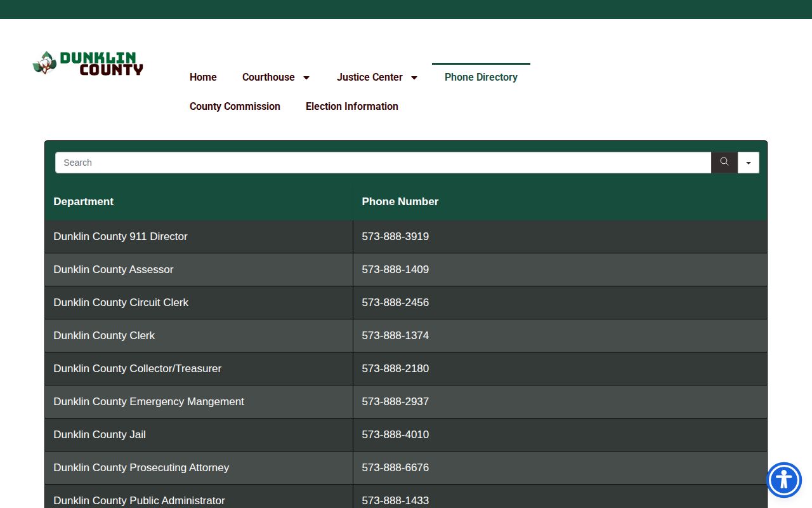Select the Dunklin County Circuit Clerk entry
The width and height of the screenshot is (812, 508).
click(x=121, y=302)
